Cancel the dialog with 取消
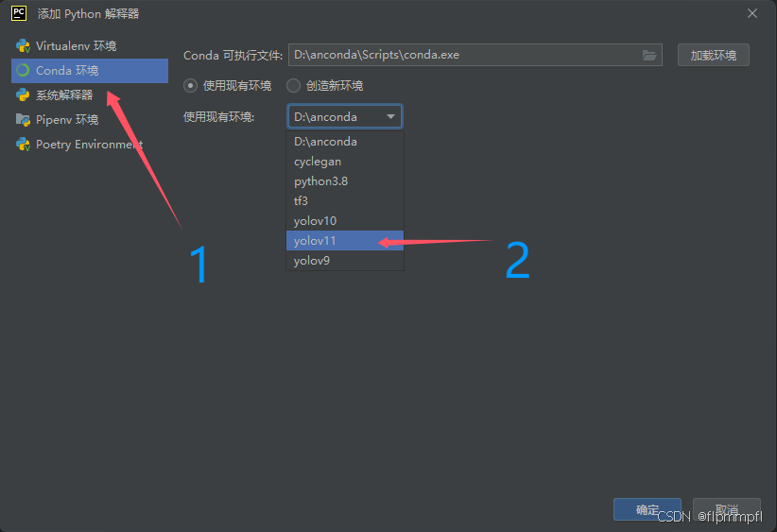Viewport: 777px width, 532px height. pos(727,509)
